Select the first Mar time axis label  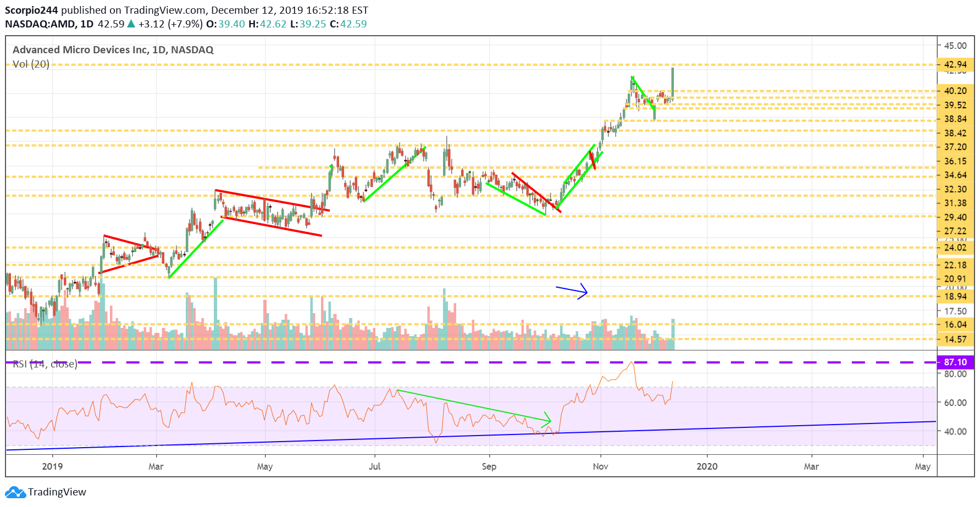tap(156, 466)
